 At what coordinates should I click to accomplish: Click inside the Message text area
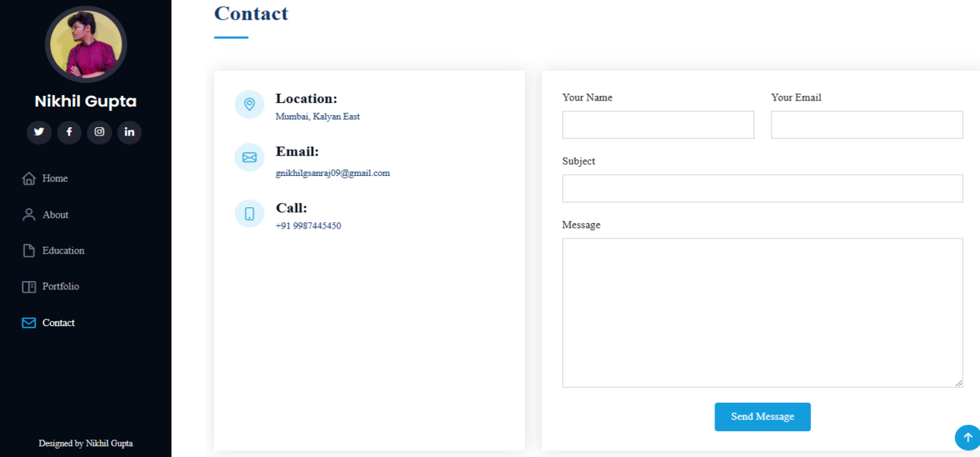(762, 312)
